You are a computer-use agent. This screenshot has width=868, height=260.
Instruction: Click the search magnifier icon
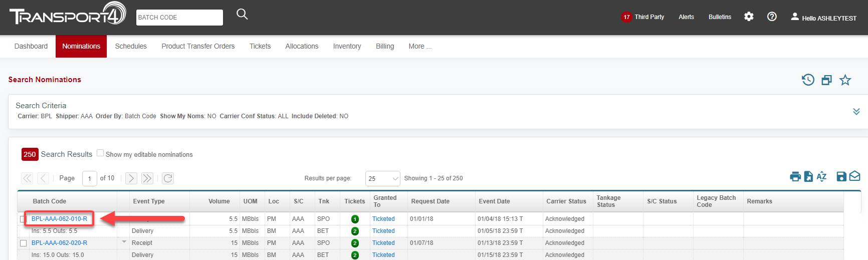(242, 15)
